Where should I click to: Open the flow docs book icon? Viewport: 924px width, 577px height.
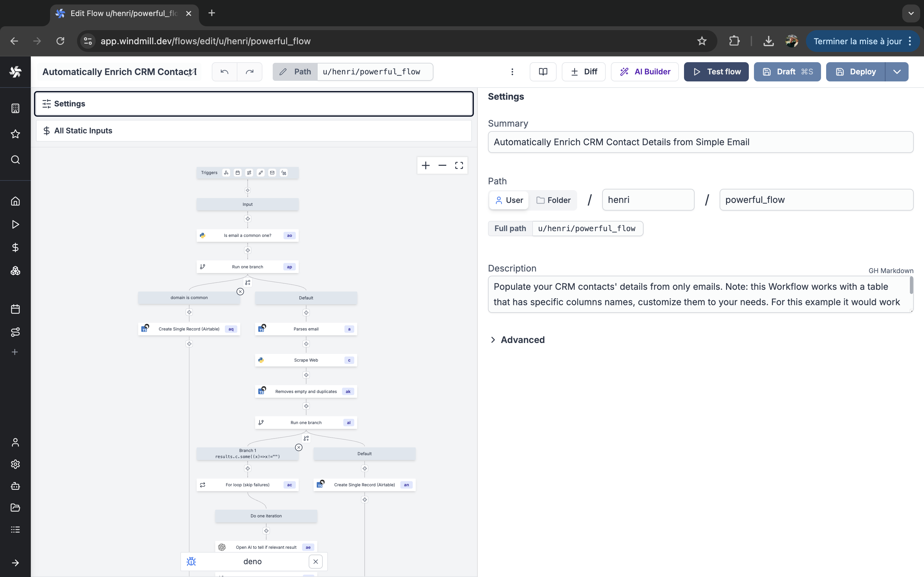(543, 72)
